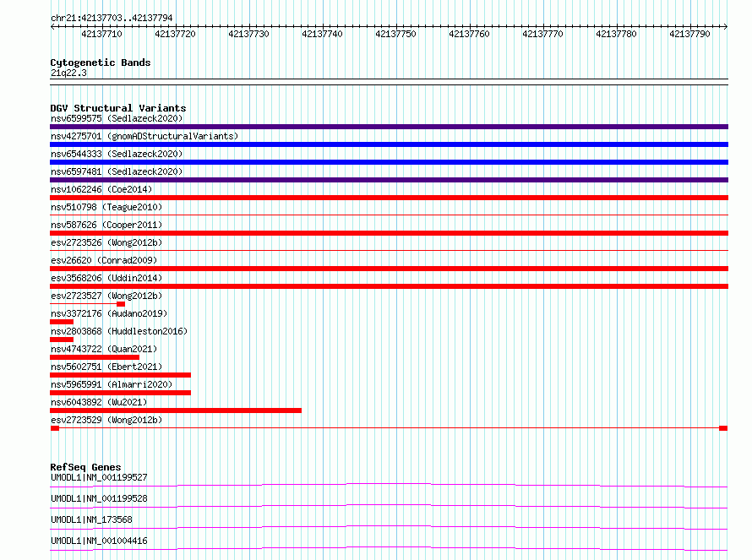
Task: Click ruler position 42137770
Action: (542, 34)
